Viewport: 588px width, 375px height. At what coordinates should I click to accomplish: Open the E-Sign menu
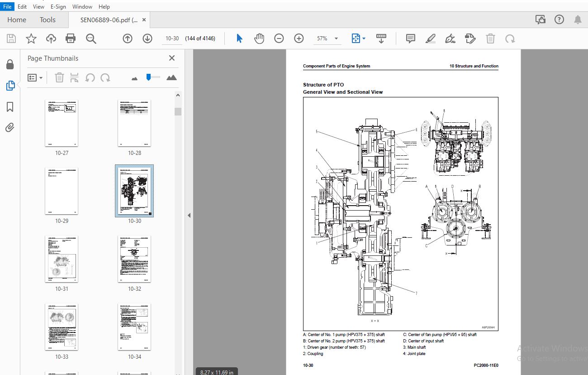pyautogui.click(x=58, y=7)
